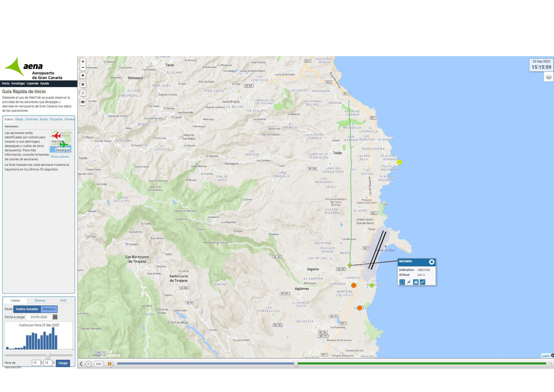Reset map to home view
This screenshot has width=554, height=392.
click(x=83, y=76)
